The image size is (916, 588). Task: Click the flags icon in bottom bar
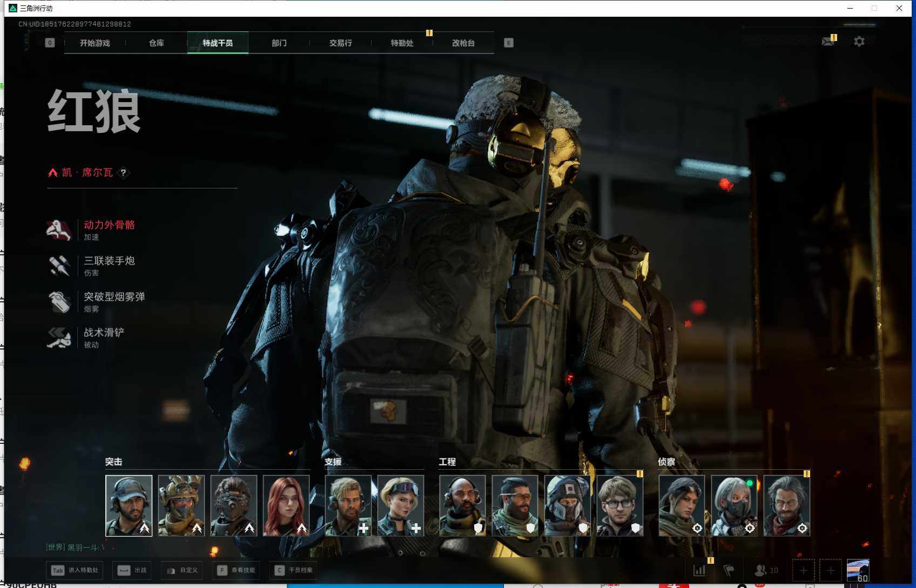(729, 570)
